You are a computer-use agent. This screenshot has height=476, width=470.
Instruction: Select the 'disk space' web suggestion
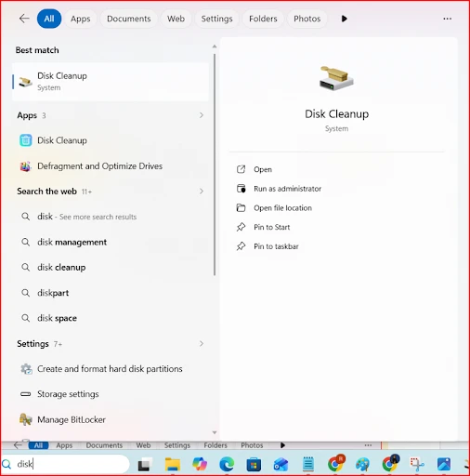tap(111, 318)
